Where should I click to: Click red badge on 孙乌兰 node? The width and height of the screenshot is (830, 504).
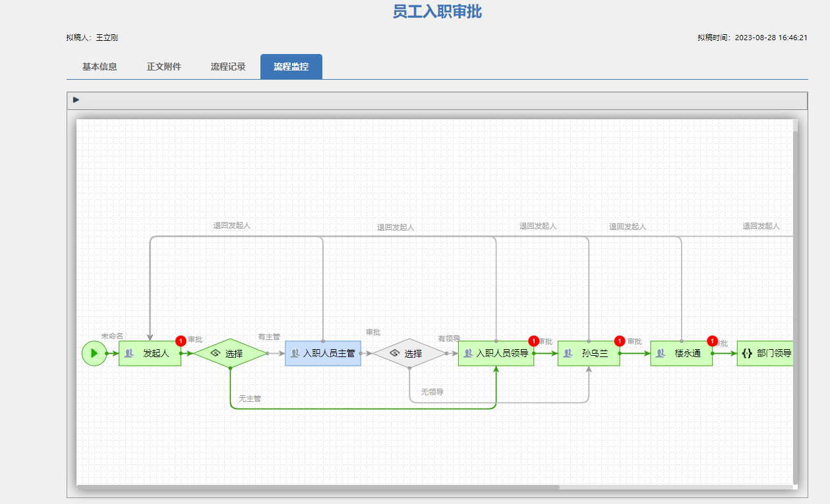[x=619, y=341]
